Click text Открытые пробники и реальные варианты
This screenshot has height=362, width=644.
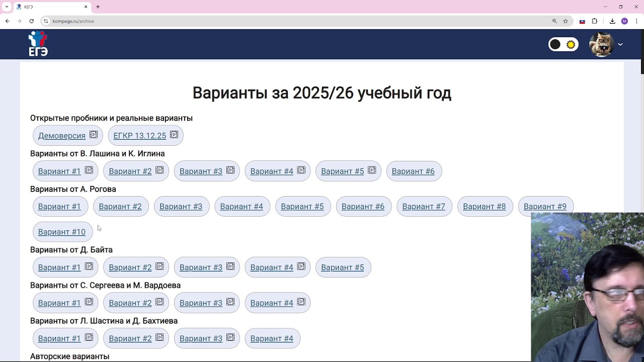(111, 118)
